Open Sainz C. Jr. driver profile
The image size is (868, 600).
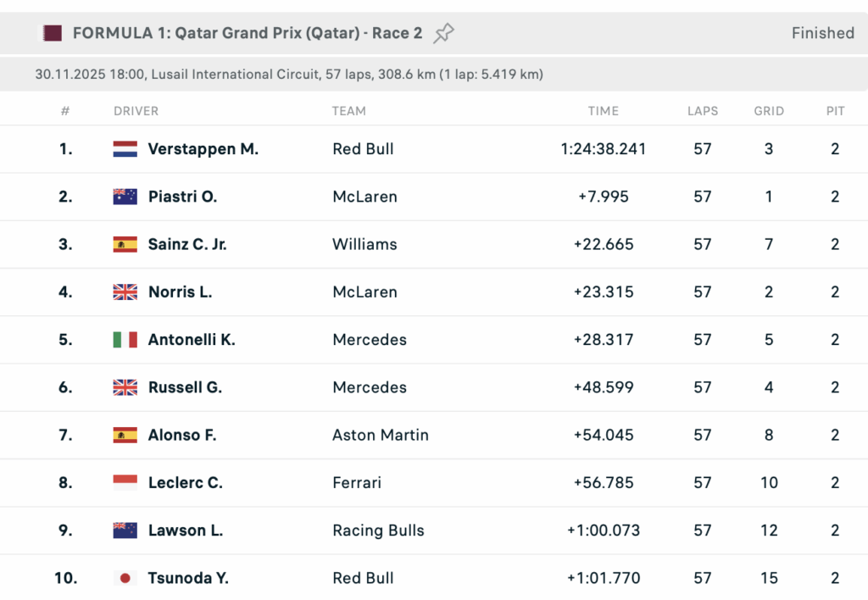(187, 245)
